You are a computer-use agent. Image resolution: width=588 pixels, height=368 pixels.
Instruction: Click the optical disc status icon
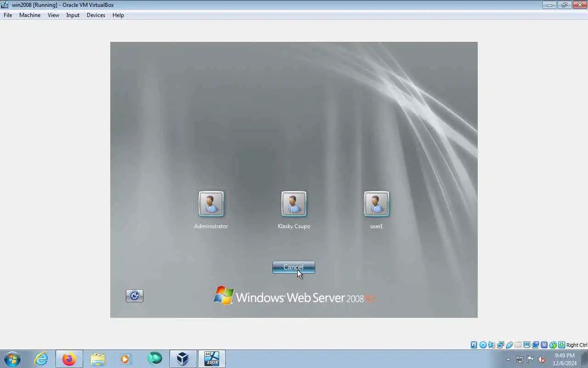pyautogui.click(x=483, y=345)
